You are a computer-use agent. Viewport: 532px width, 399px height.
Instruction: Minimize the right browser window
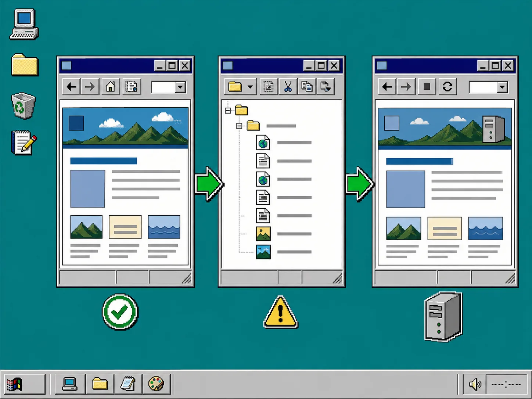[483, 66]
